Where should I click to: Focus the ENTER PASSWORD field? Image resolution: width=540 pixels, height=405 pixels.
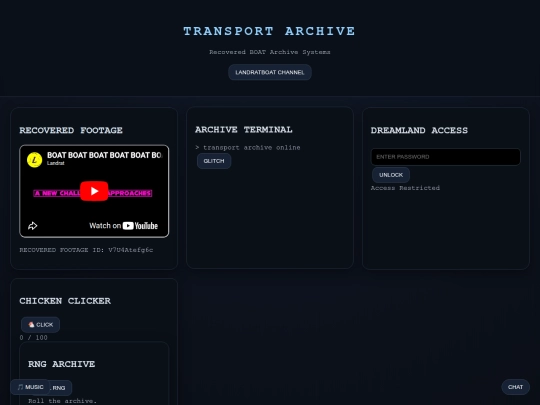click(x=446, y=157)
